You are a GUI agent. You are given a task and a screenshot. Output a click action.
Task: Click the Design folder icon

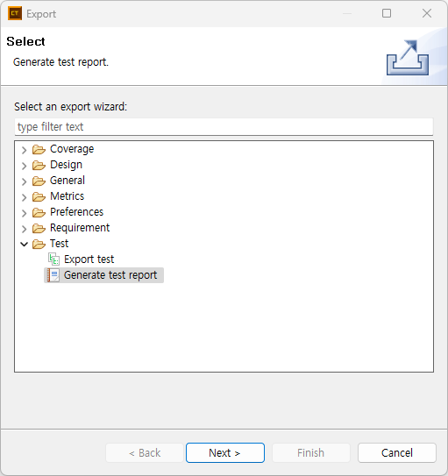[39, 165]
